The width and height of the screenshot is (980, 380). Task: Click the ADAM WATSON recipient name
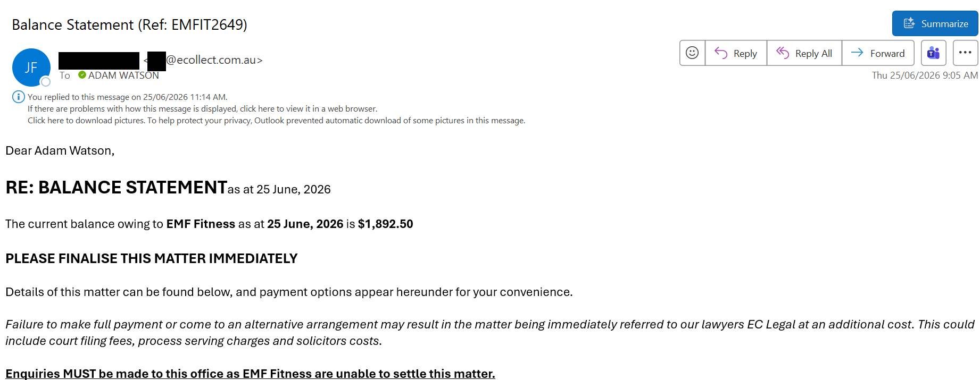(123, 75)
